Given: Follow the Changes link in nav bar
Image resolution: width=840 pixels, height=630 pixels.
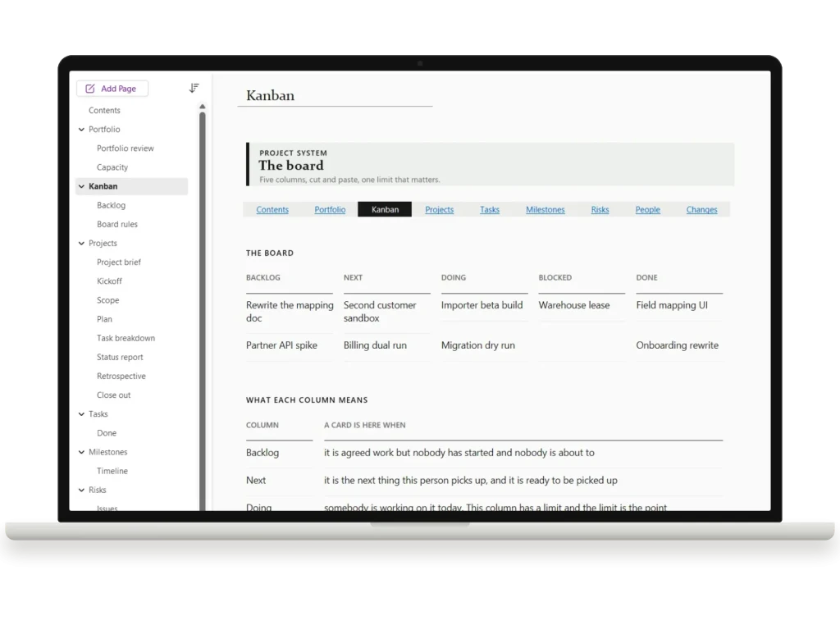Looking at the screenshot, I should click(x=702, y=209).
